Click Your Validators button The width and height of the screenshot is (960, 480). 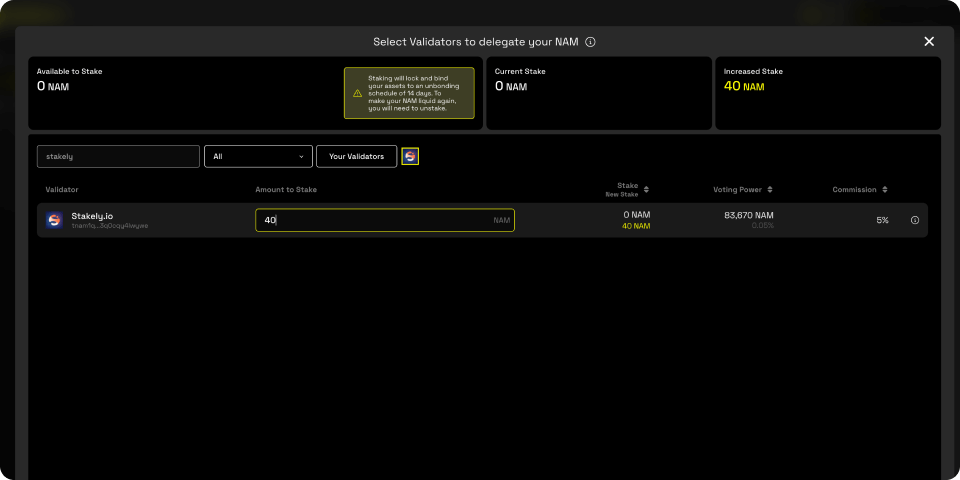coord(356,156)
